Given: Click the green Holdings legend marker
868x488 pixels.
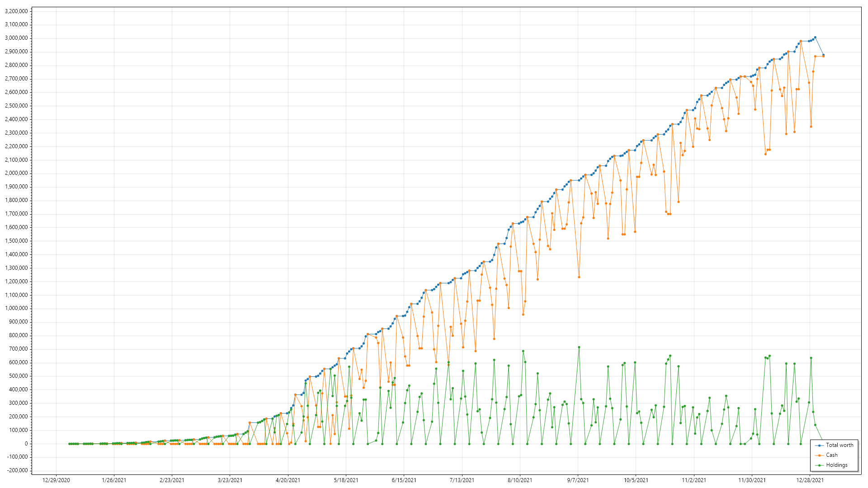Looking at the screenshot, I should point(819,465).
